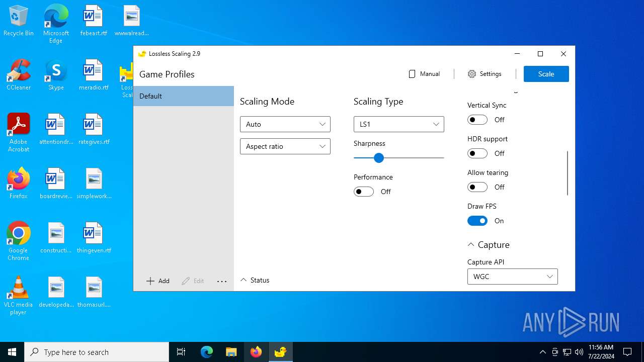644x362 pixels.
Task: Click the taskbar search box
Action: 97,352
